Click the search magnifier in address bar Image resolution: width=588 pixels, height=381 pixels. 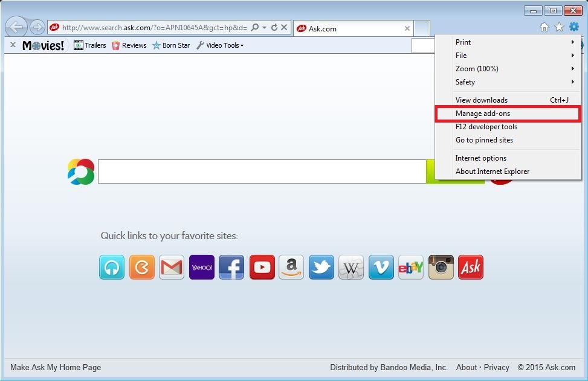[x=254, y=27]
